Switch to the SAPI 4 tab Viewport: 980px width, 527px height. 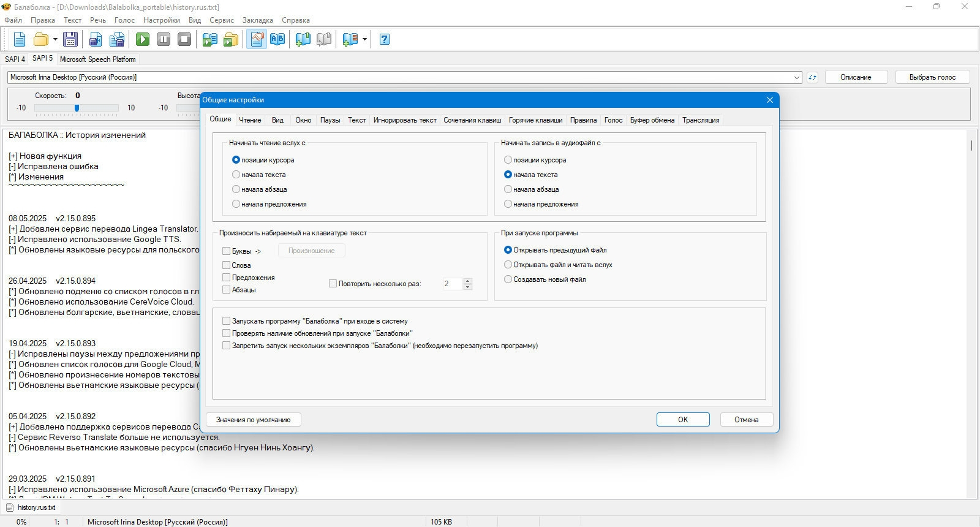15,59
